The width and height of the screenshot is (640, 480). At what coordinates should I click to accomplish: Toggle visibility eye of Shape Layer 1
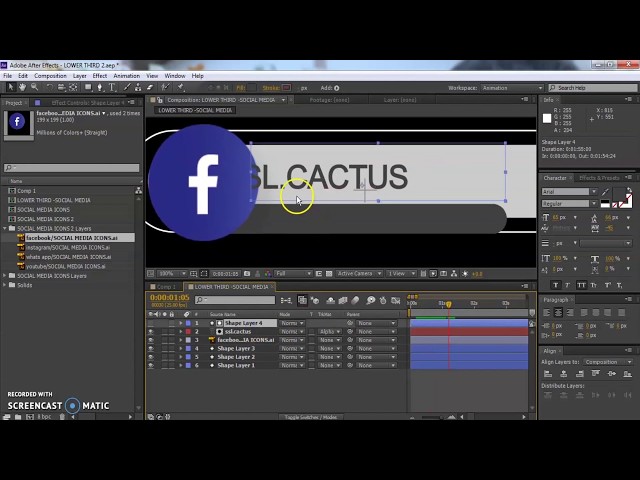[151, 365]
